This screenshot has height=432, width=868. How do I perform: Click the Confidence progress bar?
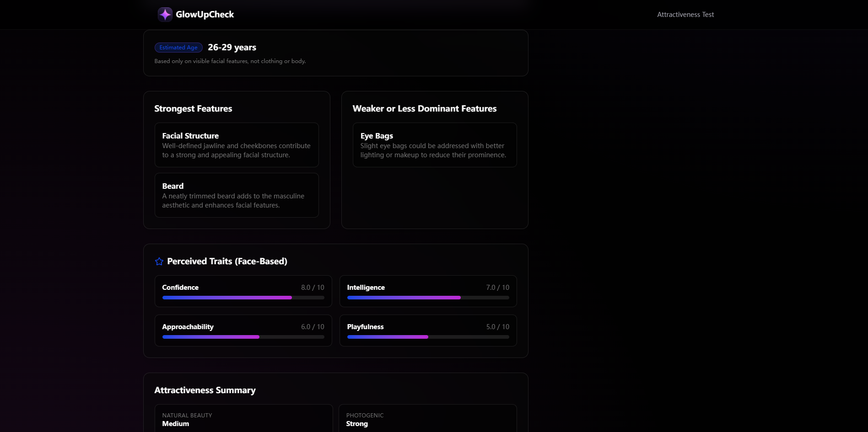pyautogui.click(x=243, y=298)
